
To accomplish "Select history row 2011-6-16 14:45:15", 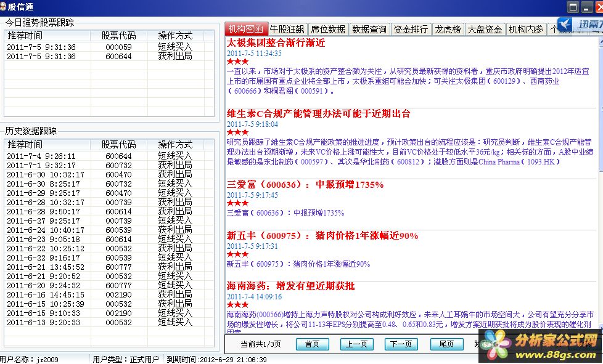I will click(x=109, y=295).
